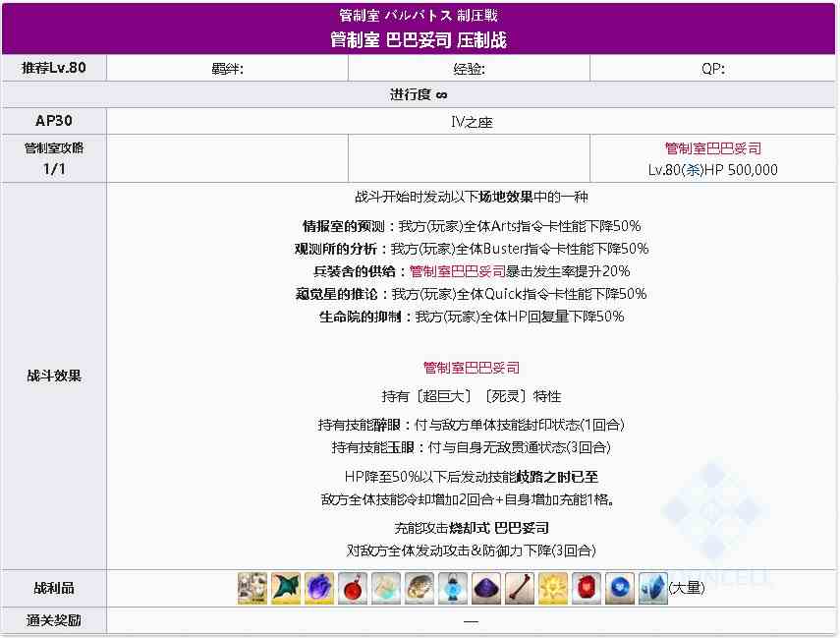The width and height of the screenshot is (840, 638).
Task: Click the 持有技能醉眼 skill line
Action: pyautogui.click(x=472, y=425)
